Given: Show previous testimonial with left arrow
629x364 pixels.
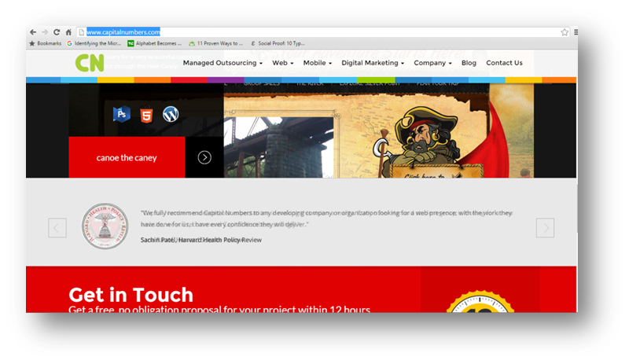Looking at the screenshot, I should tap(57, 227).
